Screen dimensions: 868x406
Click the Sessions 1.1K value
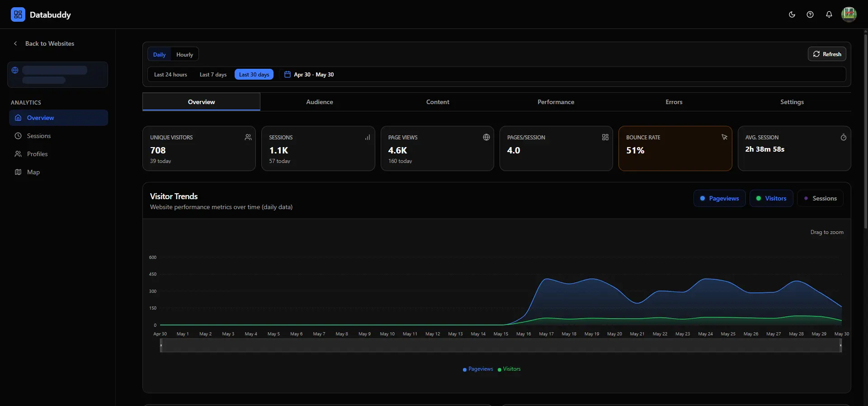(278, 150)
